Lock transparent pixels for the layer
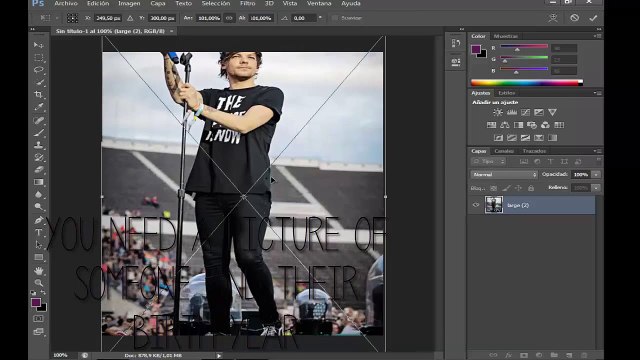640x360 pixels. point(494,188)
